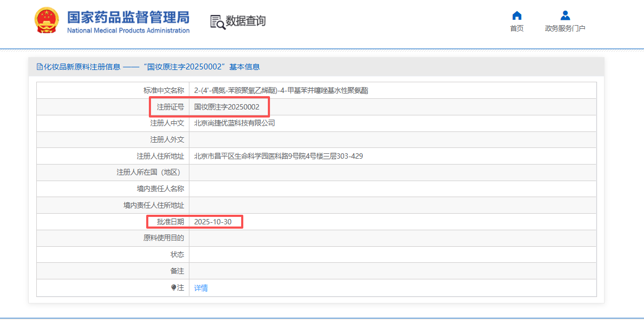Click the 政务服务门户 person icon
This screenshot has height=320, width=644.
(565, 15)
